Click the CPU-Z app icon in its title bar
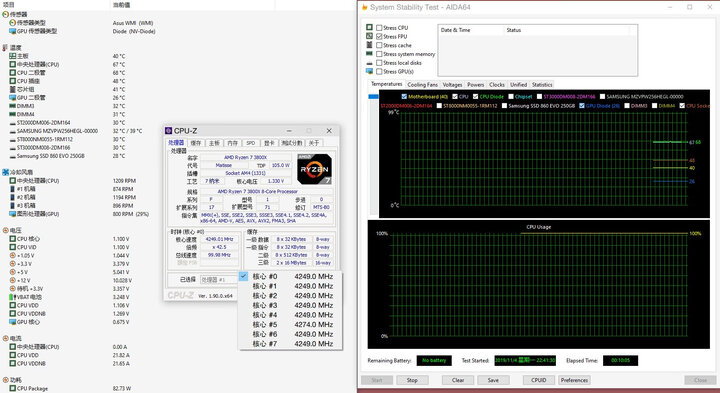The height and width of the screenshot is (393, 720). pos(169,131)
